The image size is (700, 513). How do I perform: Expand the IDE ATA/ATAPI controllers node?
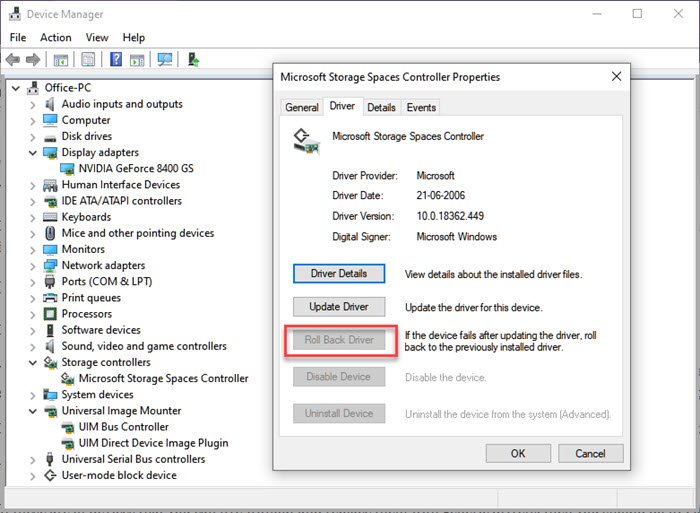click(33, 202)
